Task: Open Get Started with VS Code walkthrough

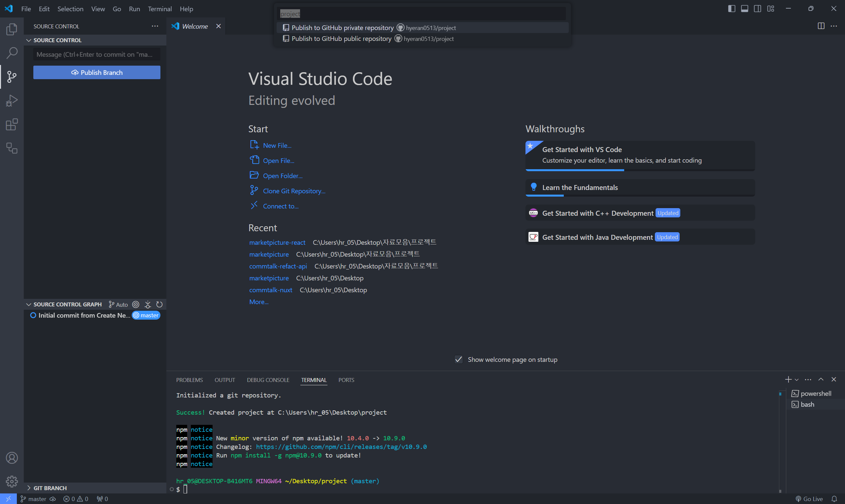Action: (x=640, y=156)
